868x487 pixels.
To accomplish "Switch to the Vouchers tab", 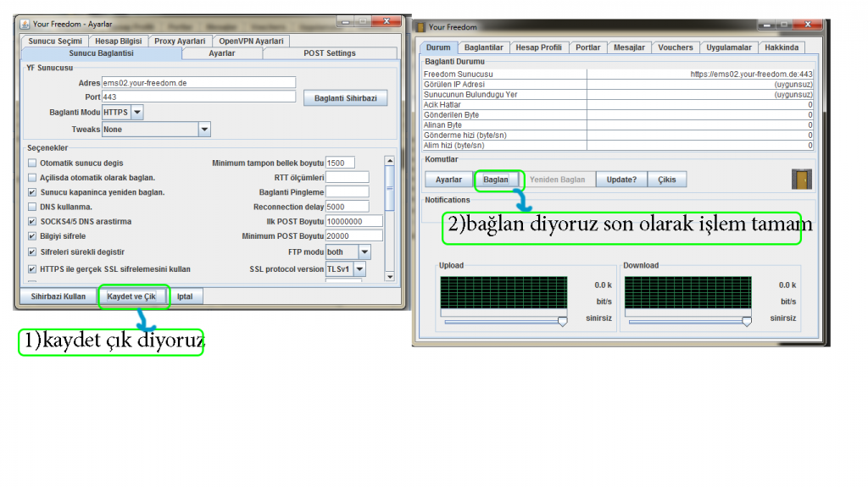I will coord(675,47).
